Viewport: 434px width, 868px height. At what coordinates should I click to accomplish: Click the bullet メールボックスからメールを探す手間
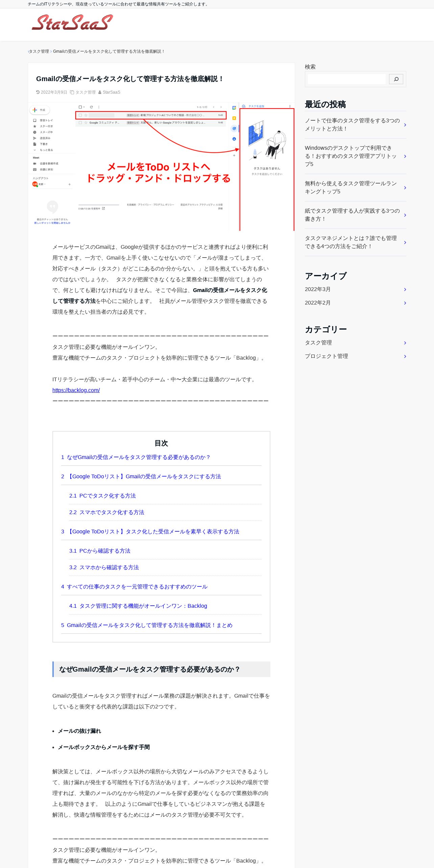[104, 747]
